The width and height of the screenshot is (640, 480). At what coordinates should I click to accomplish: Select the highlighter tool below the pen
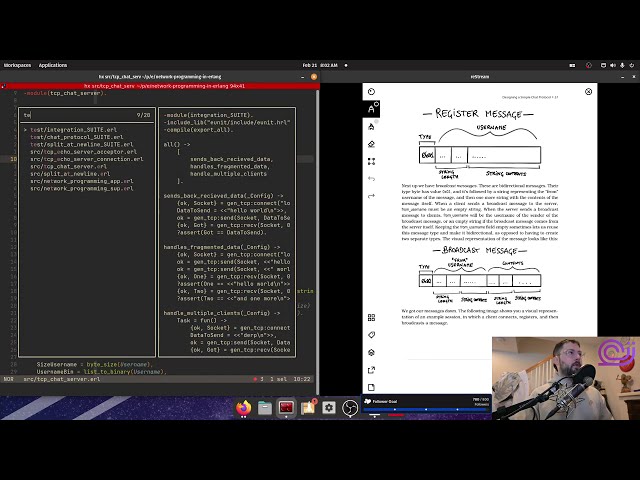371,127
